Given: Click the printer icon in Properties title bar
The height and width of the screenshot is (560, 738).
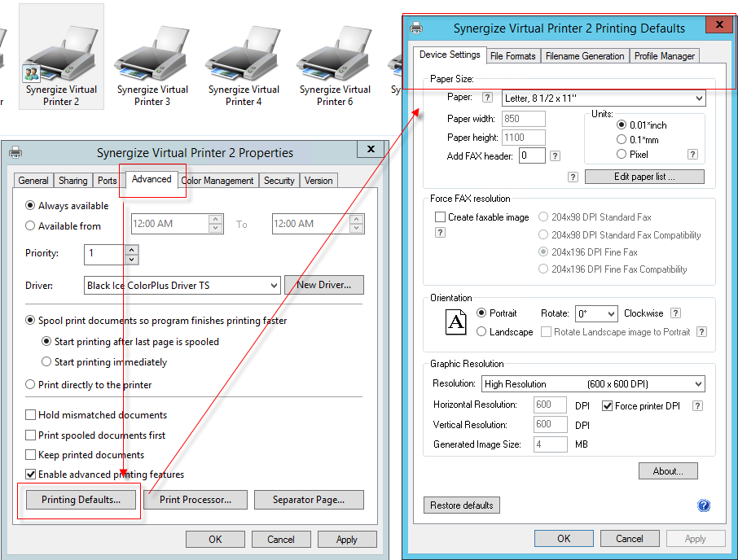Looking at the screenshot, I should point(15,152).
